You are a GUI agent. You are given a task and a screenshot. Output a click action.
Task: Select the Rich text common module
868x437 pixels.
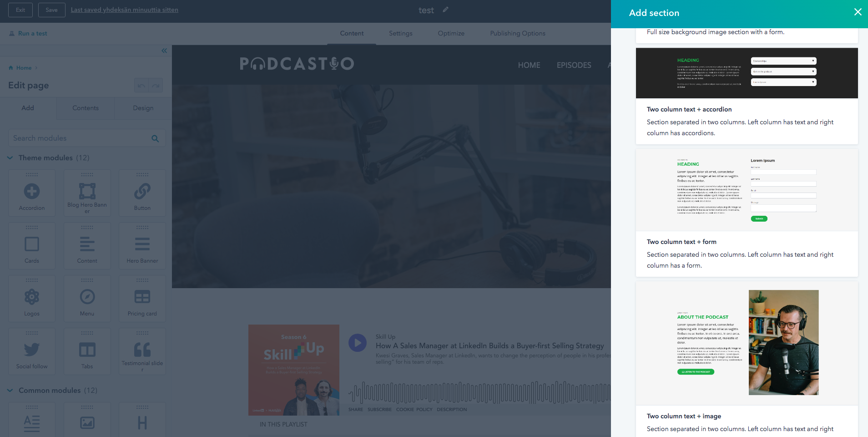click(x=32, y=419)
